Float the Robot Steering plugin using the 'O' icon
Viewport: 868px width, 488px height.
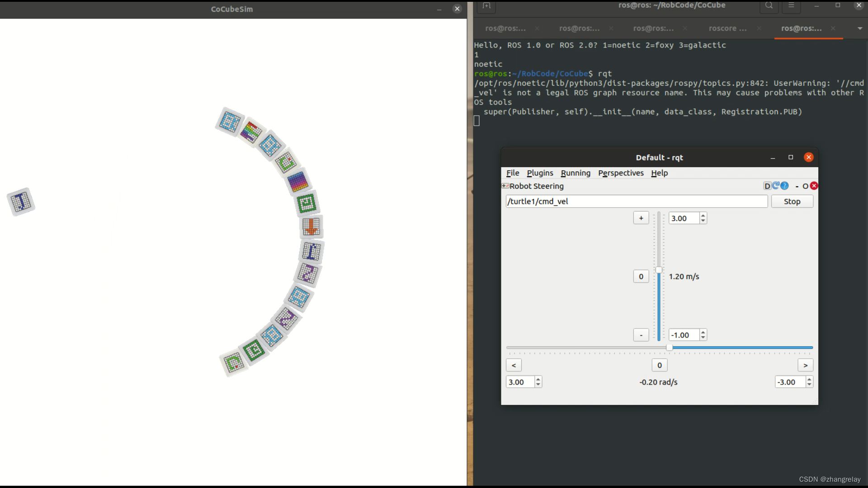coord(805,186)
